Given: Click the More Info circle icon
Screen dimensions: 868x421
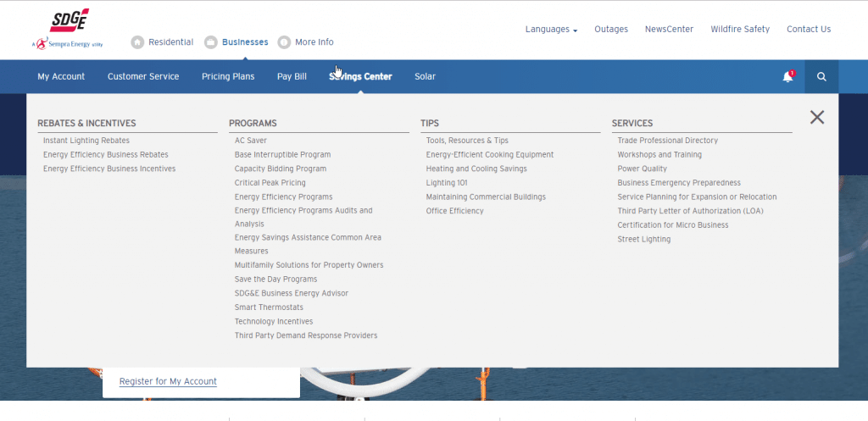Looking at the screenshot, I should (x=284, y=42).
